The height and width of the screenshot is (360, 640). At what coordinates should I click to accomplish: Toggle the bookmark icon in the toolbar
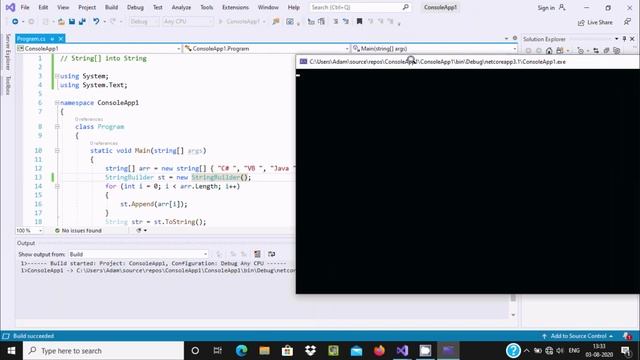[359, 22]
